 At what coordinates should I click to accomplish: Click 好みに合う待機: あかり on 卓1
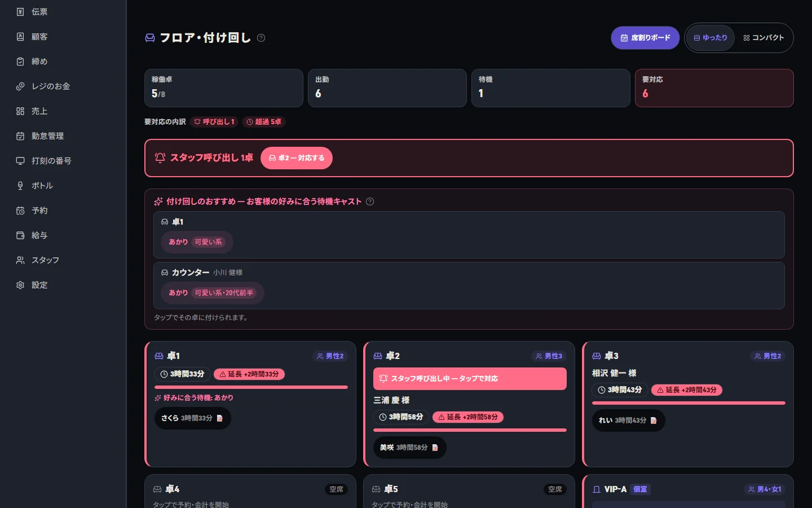pyautogui.click(x=194, y=398)
